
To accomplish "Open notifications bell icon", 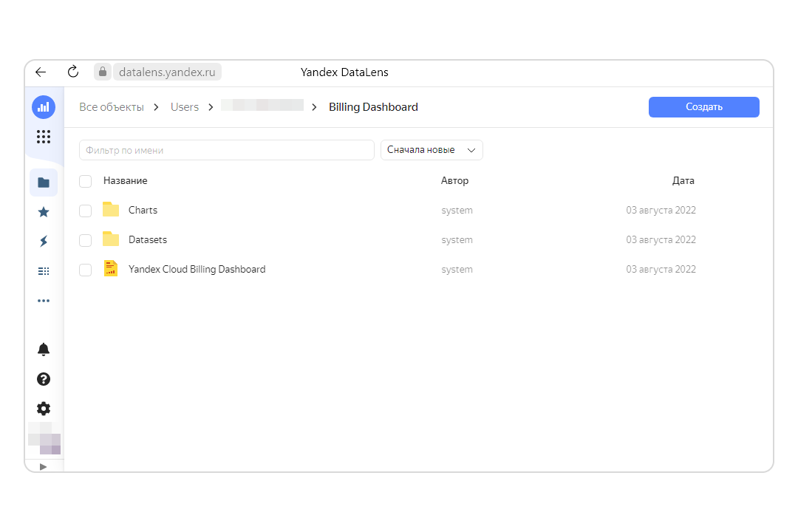I will [44, 349].
